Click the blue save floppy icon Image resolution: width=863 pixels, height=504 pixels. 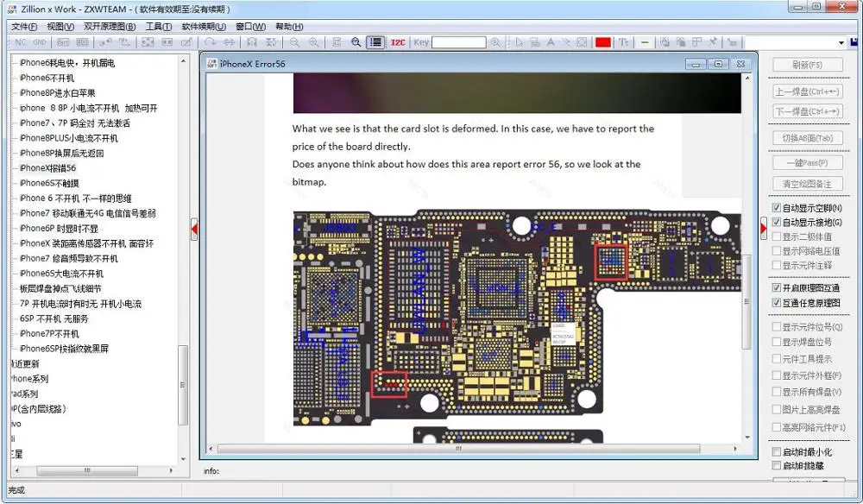[854, 42]
